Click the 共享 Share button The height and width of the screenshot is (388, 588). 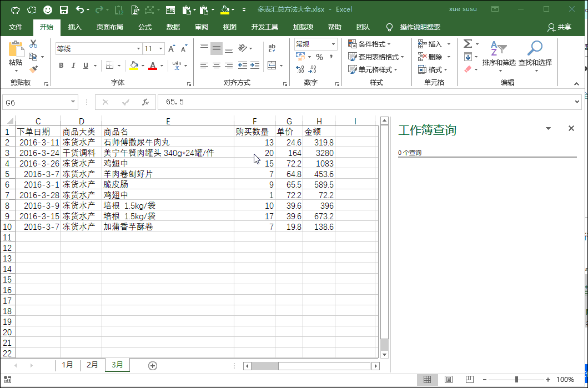coord(560,27)
